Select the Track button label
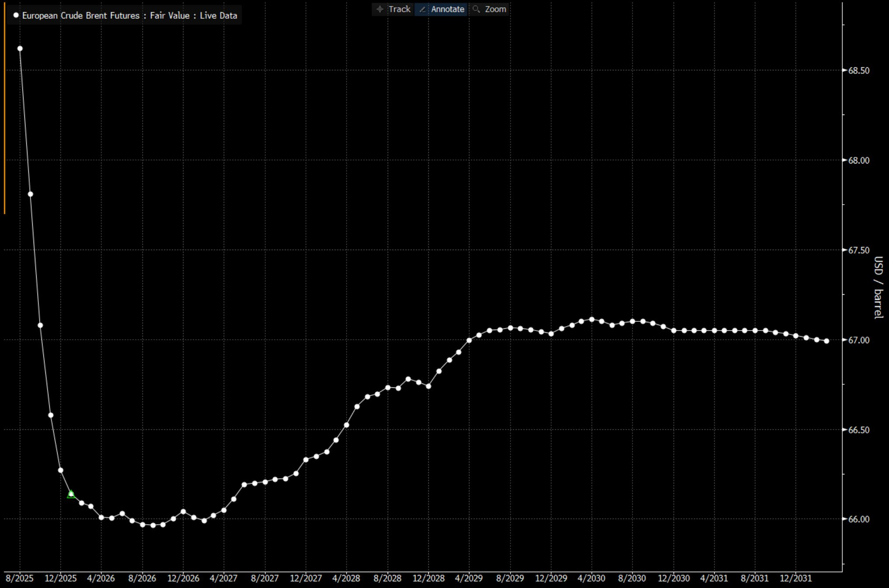Screen dimensions: 889x588 pyautogui.click(x=399, y=9)
